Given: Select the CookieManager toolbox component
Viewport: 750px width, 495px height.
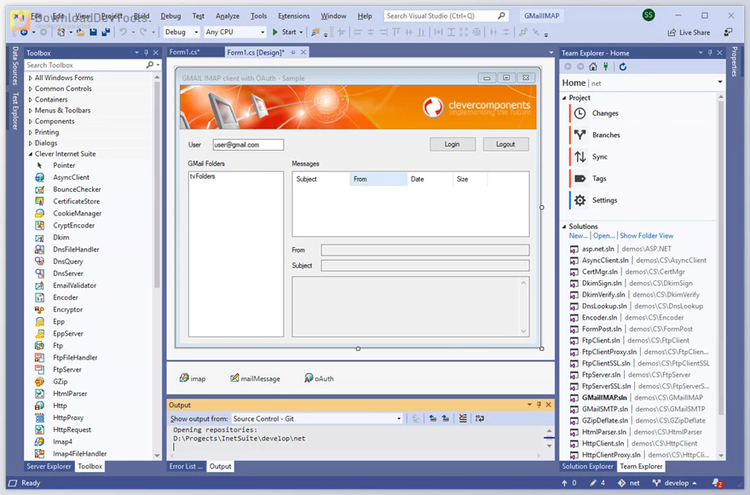Looking at the screenshot, I should point(77,213).
